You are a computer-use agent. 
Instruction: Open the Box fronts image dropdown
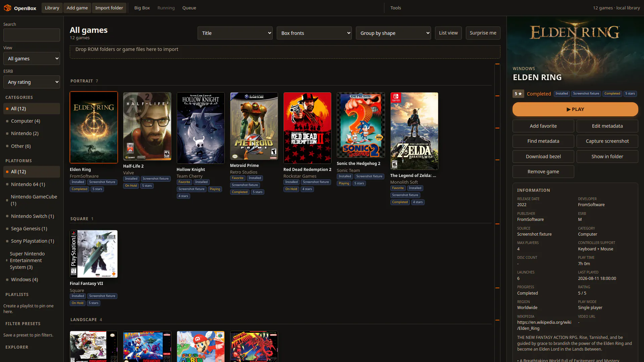point(314,33)
